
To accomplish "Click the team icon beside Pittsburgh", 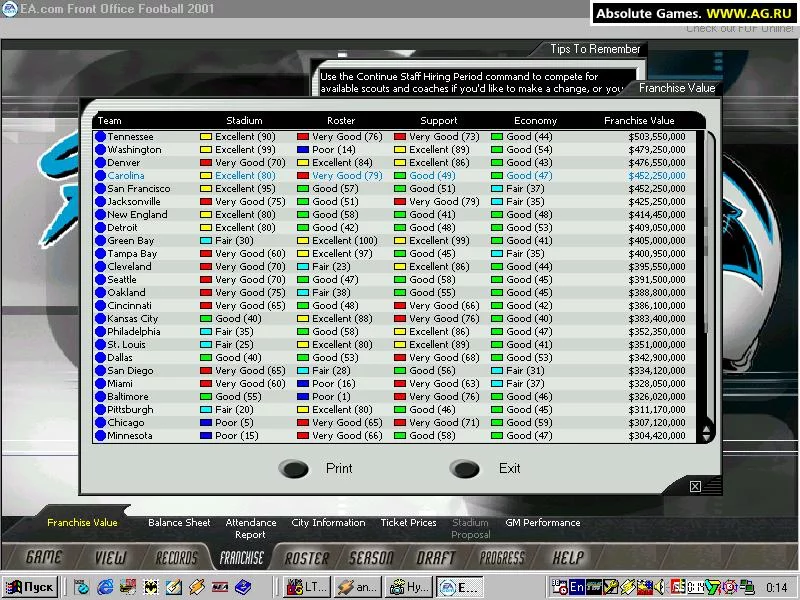I will click(x=101, y=410).
